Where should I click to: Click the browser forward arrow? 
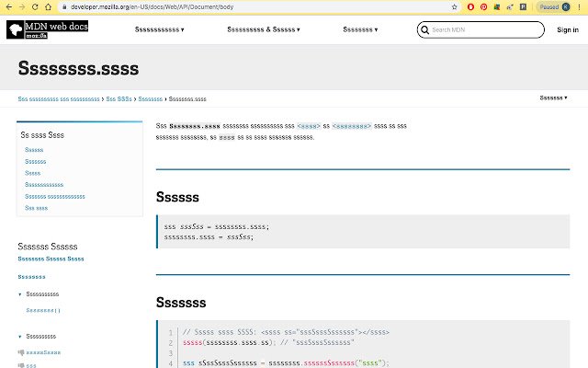pos(22,6)
